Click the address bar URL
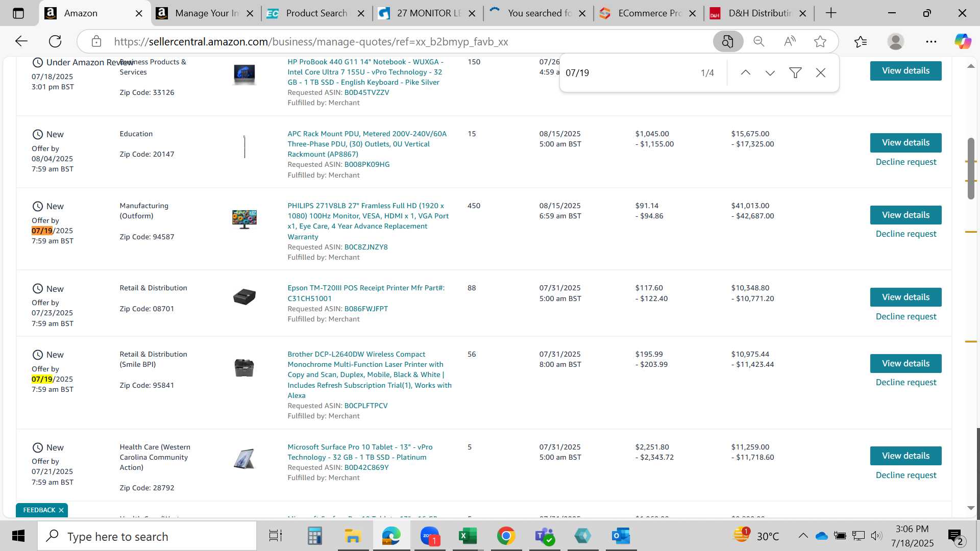 (x=311, y=42)
